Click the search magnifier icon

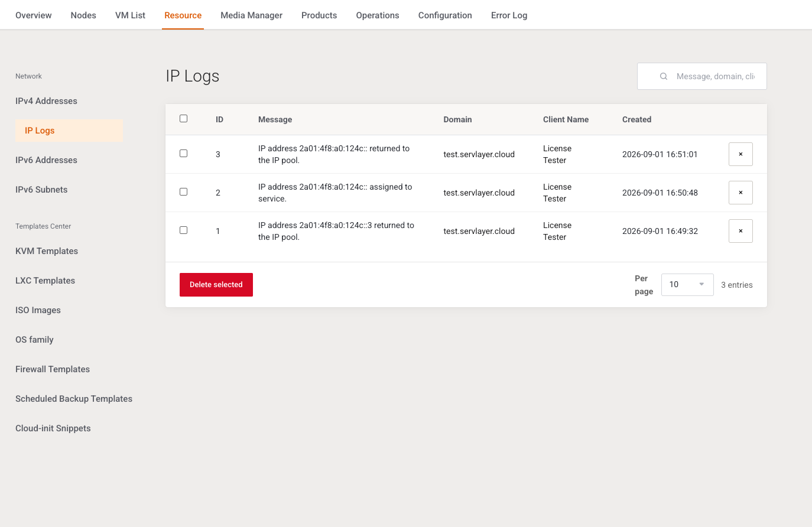click(x=664, y=76)
